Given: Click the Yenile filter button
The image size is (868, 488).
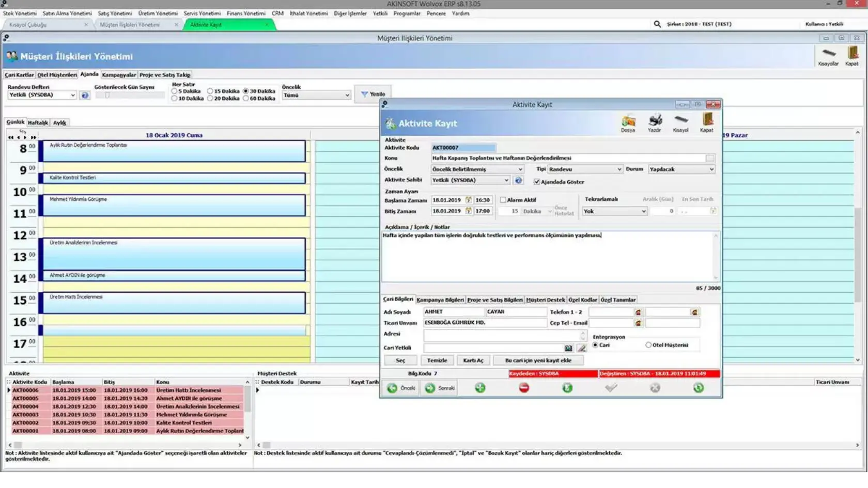Looking at the screenshot, I should [x=373, y=94].
